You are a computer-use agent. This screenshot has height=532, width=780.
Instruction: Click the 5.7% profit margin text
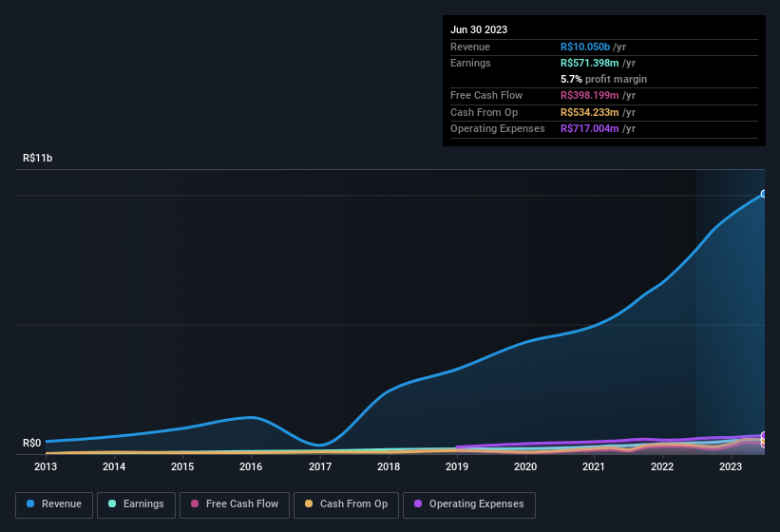(603, 79)
